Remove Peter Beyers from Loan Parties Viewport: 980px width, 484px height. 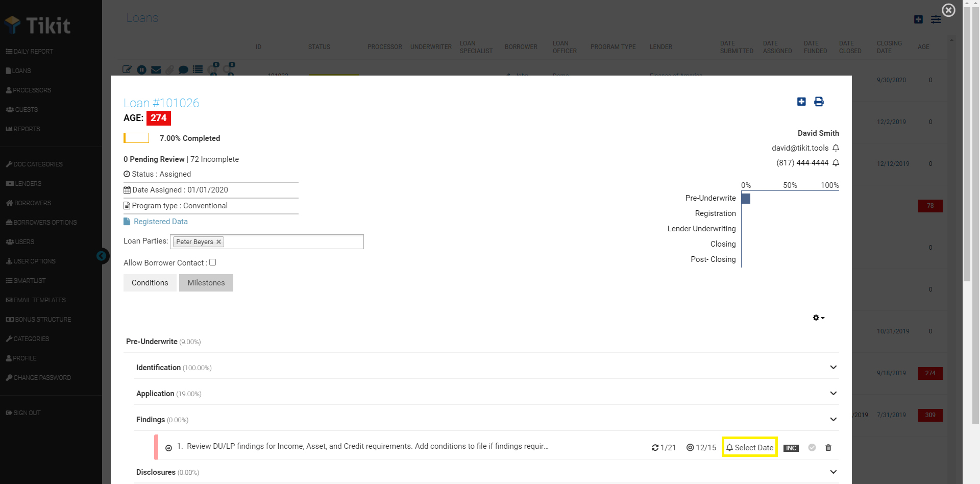tap(218, 241)
